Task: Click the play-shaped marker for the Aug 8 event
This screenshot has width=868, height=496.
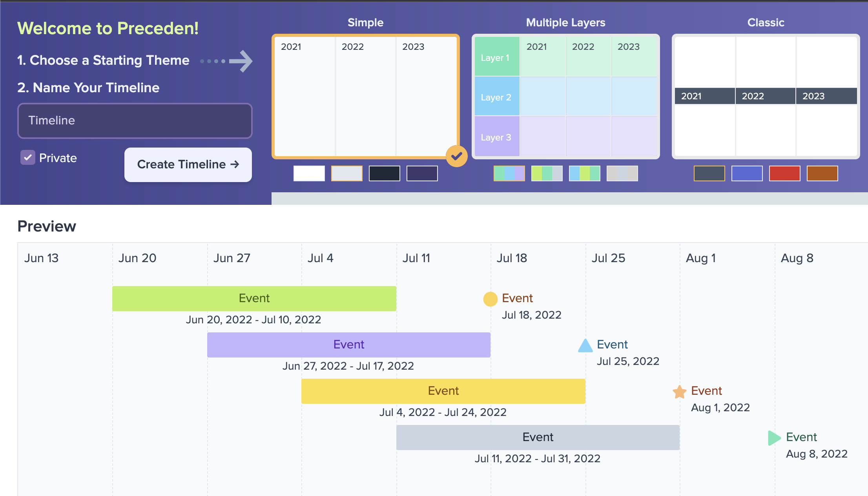Action: tap(773, 438)
